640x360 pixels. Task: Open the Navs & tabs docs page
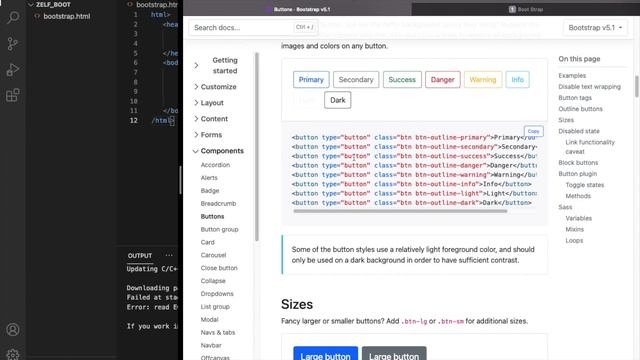point(218,333)
